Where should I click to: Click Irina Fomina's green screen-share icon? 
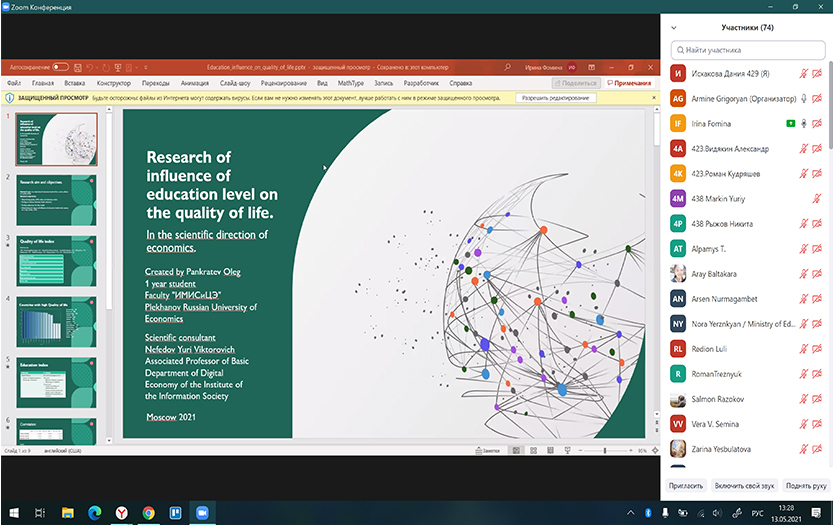click(x=790, y=123)
